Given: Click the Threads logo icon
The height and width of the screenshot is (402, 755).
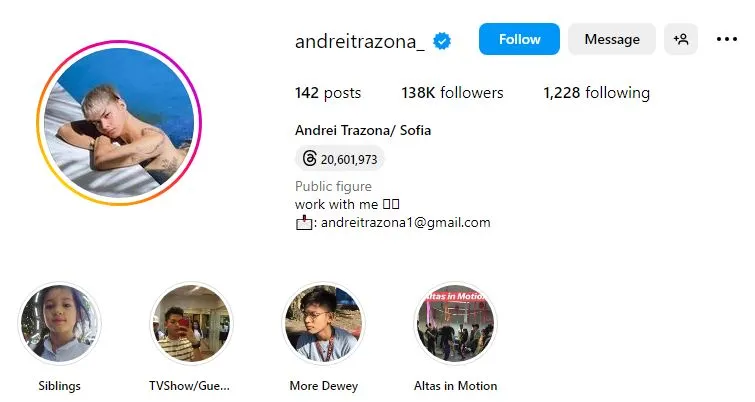Looking at the screenshot, I should tap(309, 158).
